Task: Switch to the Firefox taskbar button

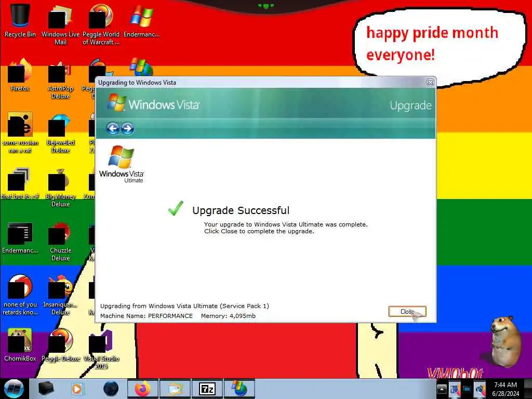Action: click(142, 389)
